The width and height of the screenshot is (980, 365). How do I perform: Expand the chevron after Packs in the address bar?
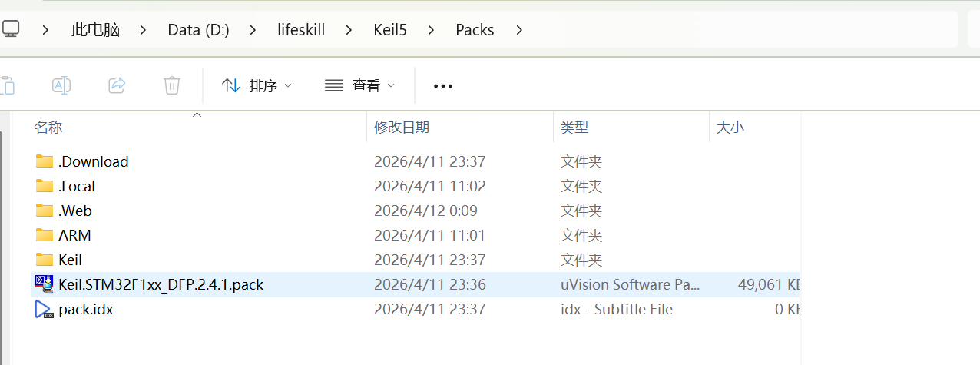520,30
